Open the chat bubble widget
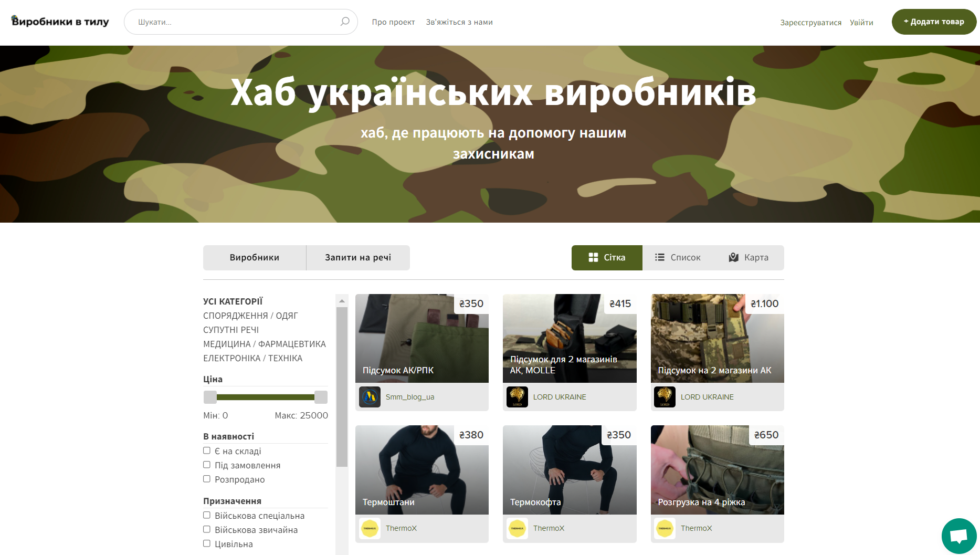 pos(958,536)
